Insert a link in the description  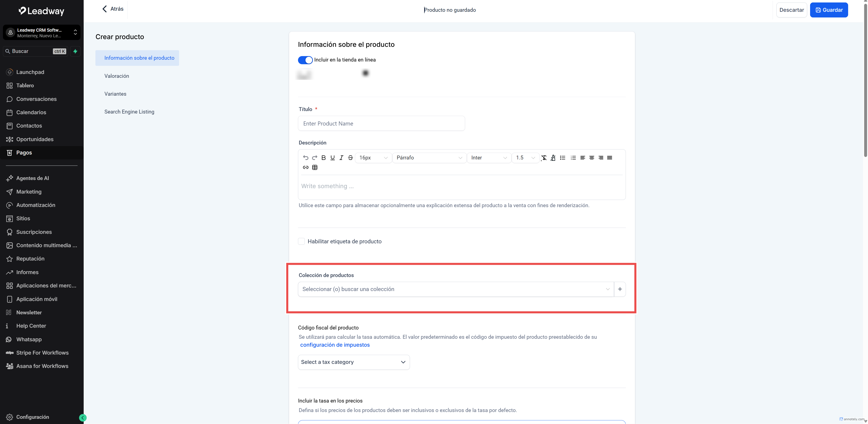click(306, 168)
